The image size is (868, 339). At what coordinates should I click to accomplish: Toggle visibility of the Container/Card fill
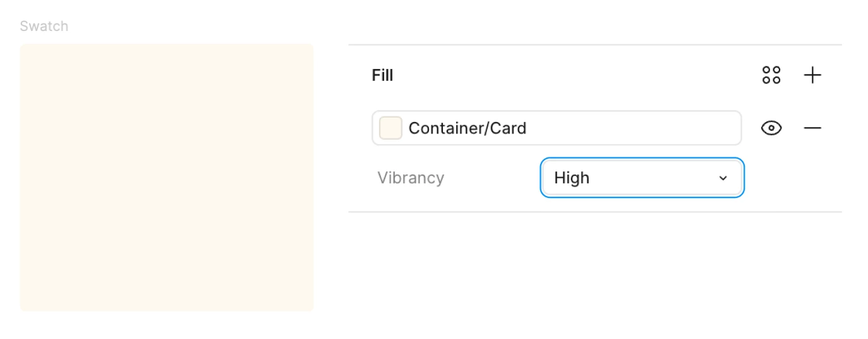coord(771,128)
